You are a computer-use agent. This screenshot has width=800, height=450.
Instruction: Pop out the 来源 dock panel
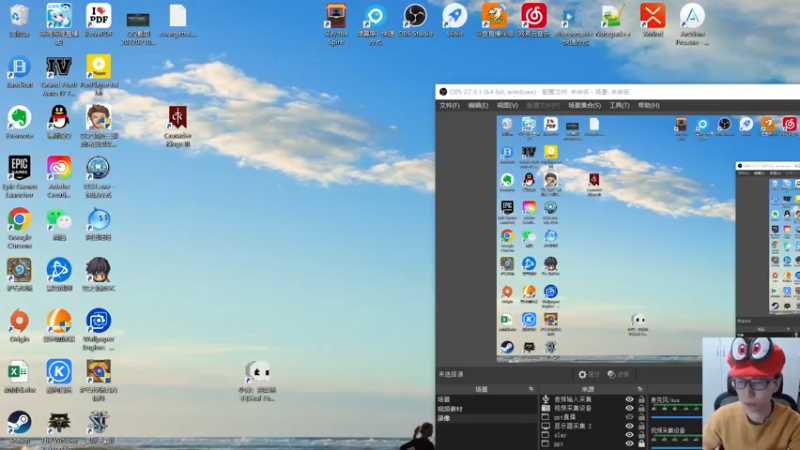point(639,389)
